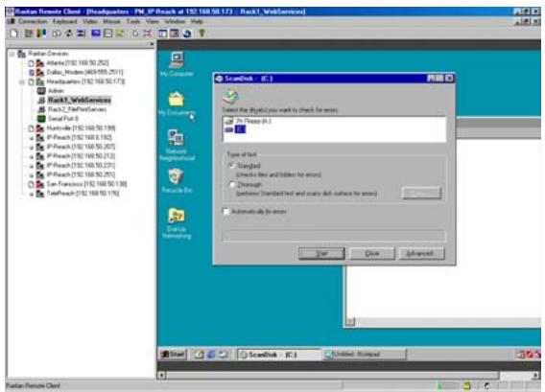Click right arrow of remote view scrollbar
Viewport: 545px width, 392px height.
(536, 376)
